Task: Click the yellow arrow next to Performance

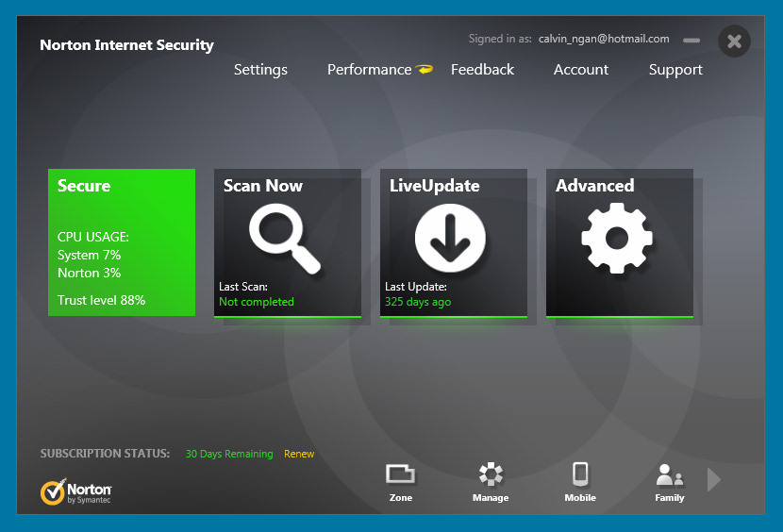Action: pos(424,69)
